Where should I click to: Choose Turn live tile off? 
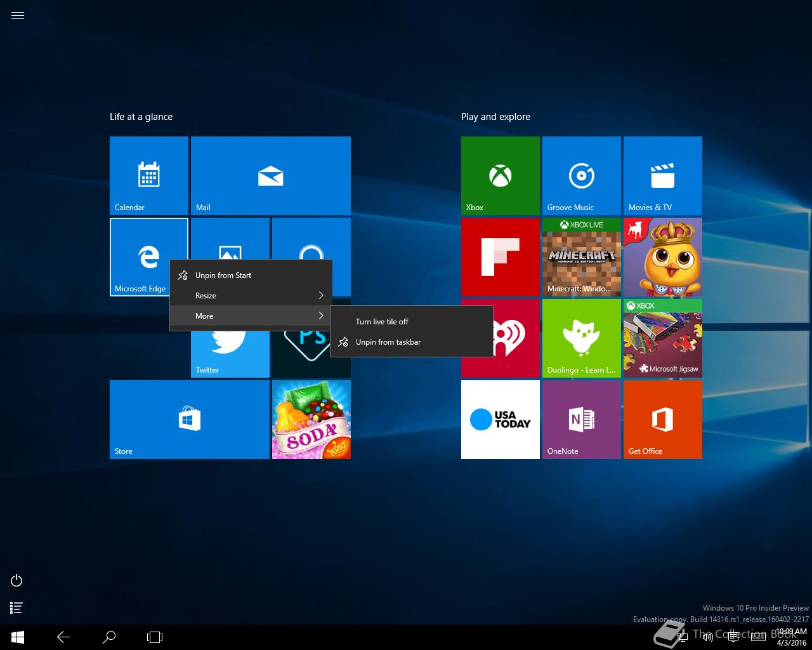click(x=412, y=322)
